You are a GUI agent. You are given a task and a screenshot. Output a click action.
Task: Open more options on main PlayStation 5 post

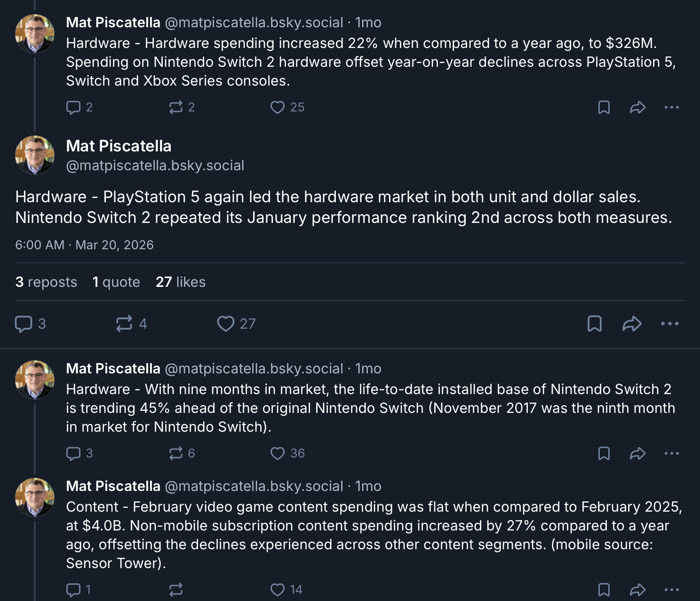[669, 324]
